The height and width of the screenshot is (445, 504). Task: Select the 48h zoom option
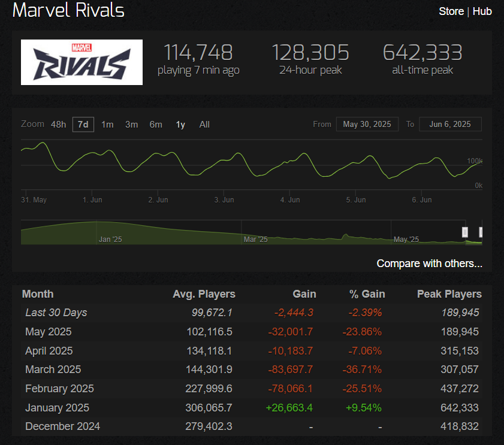pos(58,125)
